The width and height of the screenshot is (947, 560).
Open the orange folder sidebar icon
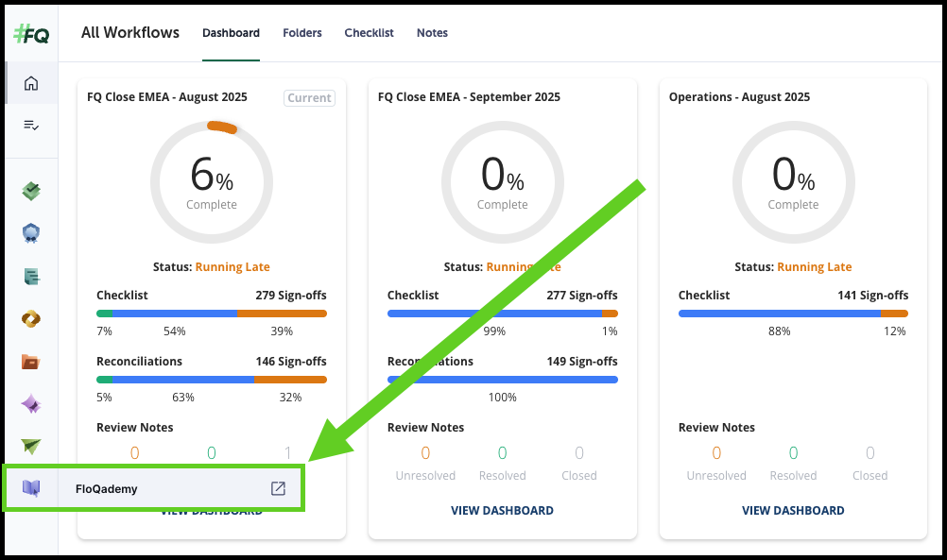[x=31, y=362]
